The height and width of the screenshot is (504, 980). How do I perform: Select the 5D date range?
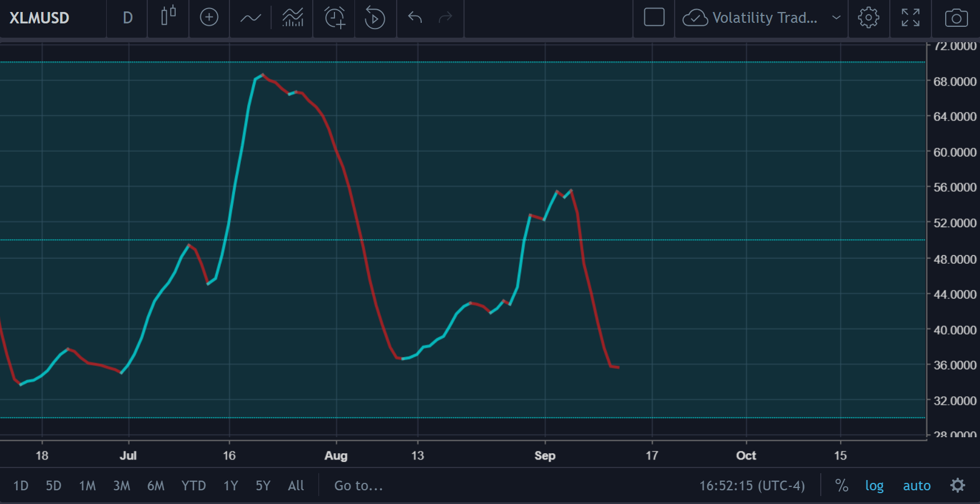(54, 486)
